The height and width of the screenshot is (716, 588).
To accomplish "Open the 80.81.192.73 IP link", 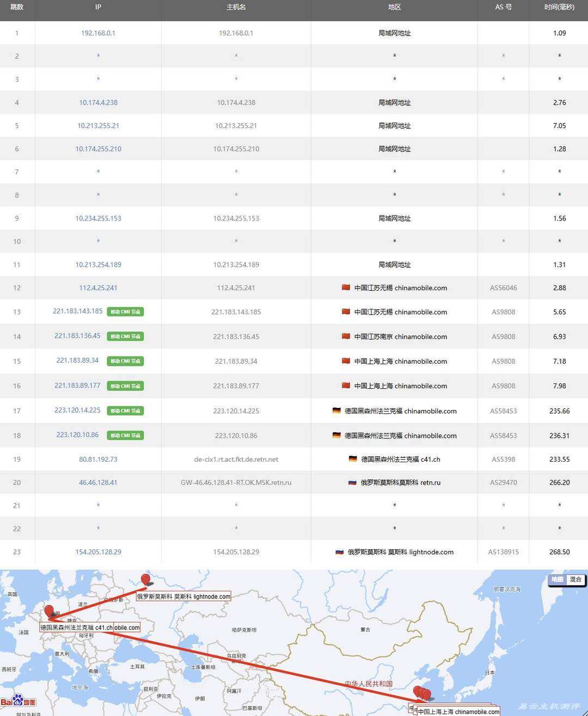I will (x=98, y=459).
